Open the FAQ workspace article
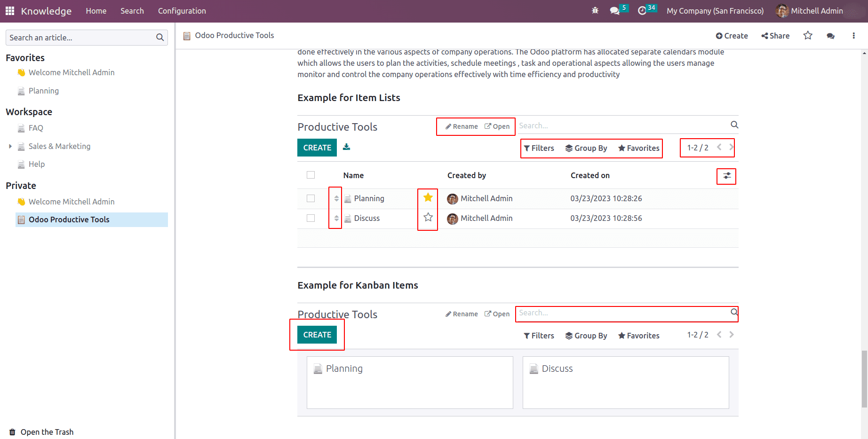The width and height of the screenshot is (868, 439). point(36,128)
